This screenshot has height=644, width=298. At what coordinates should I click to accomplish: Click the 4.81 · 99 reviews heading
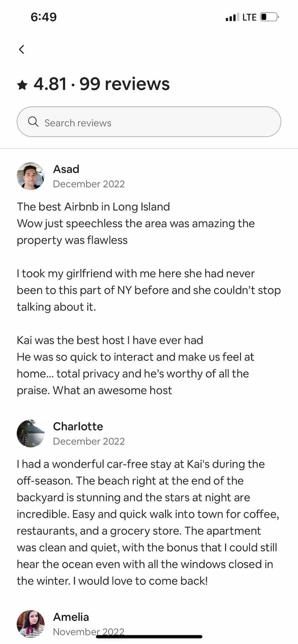[101, 84]
